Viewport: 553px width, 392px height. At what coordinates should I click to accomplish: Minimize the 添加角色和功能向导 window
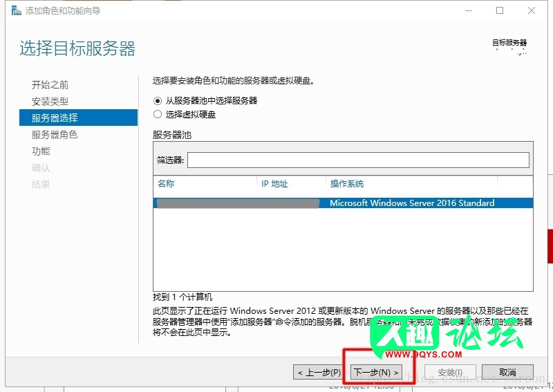coord(469,10)
